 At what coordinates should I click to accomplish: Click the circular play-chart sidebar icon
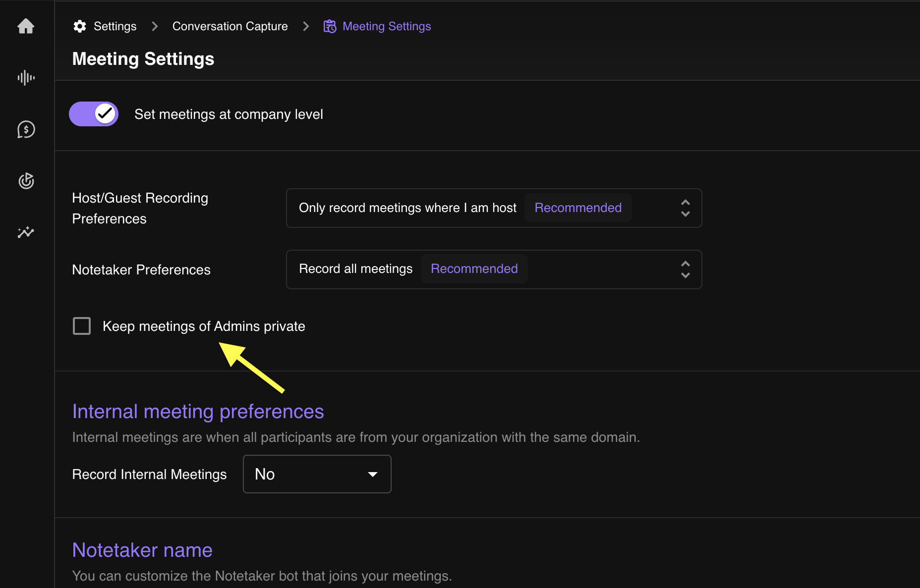pos(26,181)
